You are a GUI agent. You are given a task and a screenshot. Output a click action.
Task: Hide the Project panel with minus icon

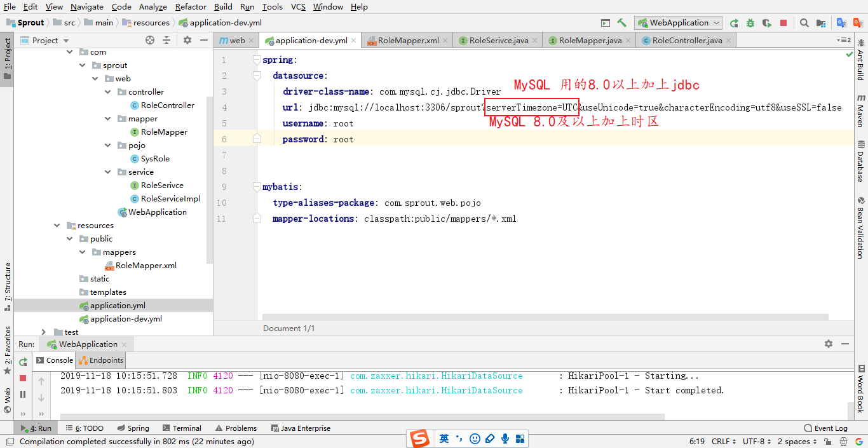pos(204,40)
